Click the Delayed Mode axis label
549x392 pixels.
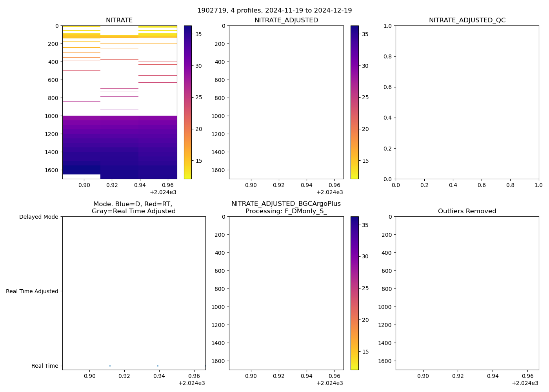click(x=38, y=217)
